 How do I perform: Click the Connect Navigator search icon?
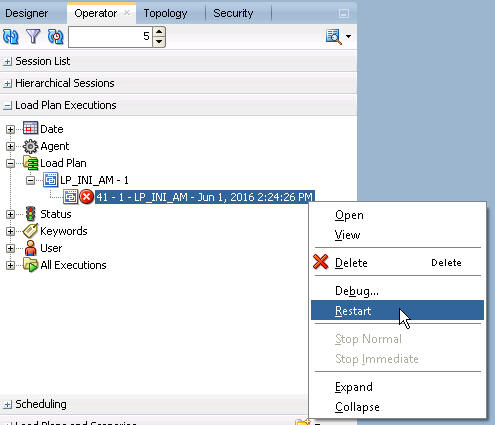click(x=334, y=36)
